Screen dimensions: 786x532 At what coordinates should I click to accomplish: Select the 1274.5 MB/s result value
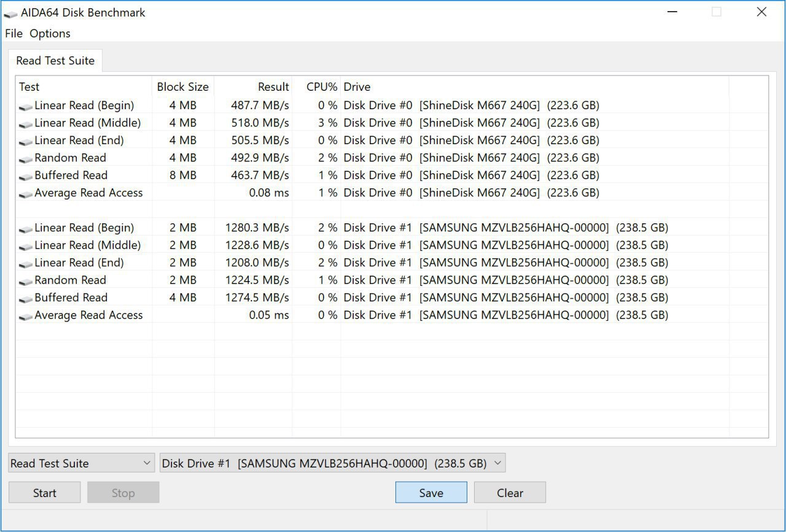pos(257,298)
